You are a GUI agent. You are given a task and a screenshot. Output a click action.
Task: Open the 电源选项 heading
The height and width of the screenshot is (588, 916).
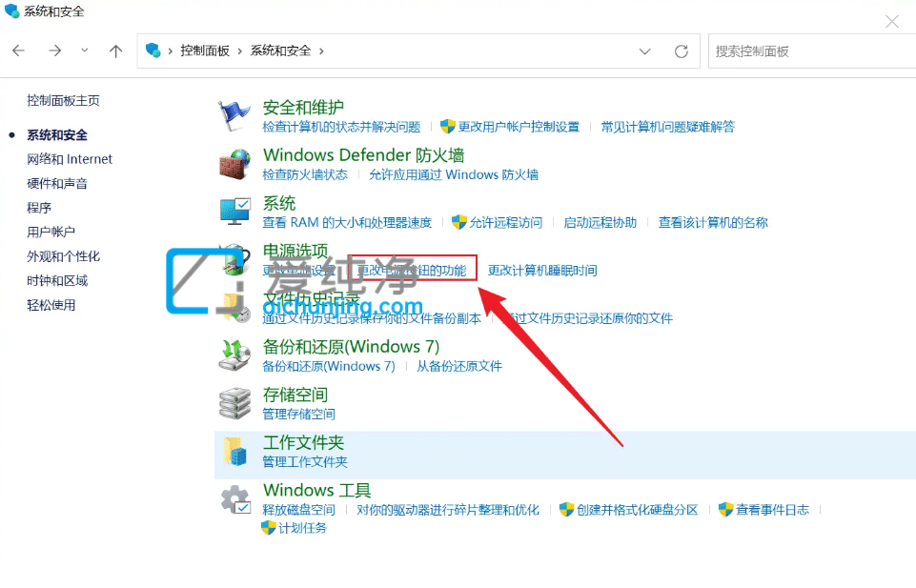click(295, 251)
